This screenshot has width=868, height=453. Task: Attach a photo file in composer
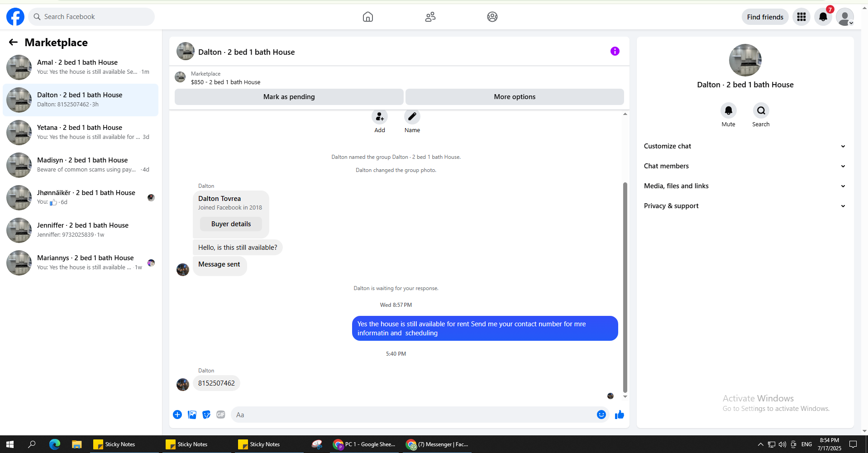pyautogui.click(x=192, y=415)
